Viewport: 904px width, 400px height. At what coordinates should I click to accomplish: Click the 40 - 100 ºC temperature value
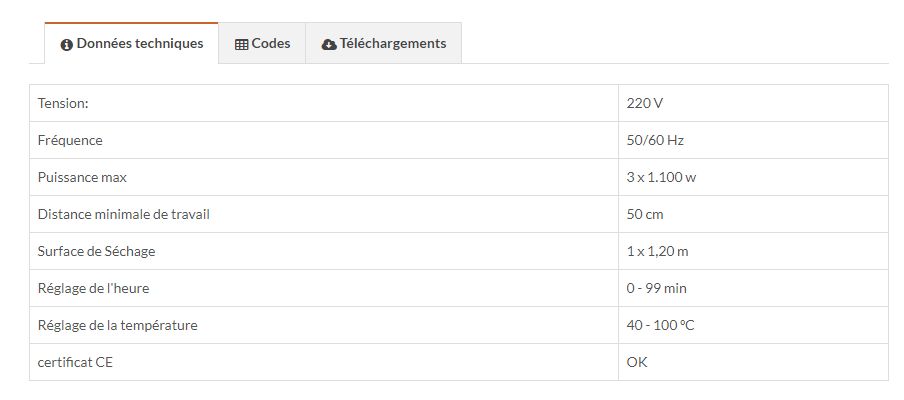point(661,325)
